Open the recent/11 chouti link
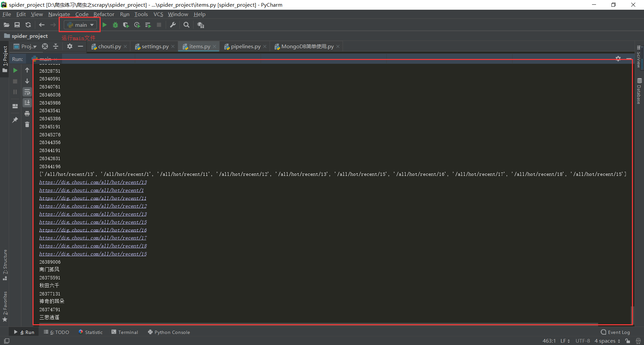The width and height of the screenshot is (644, 345). (x=93, y=198)
